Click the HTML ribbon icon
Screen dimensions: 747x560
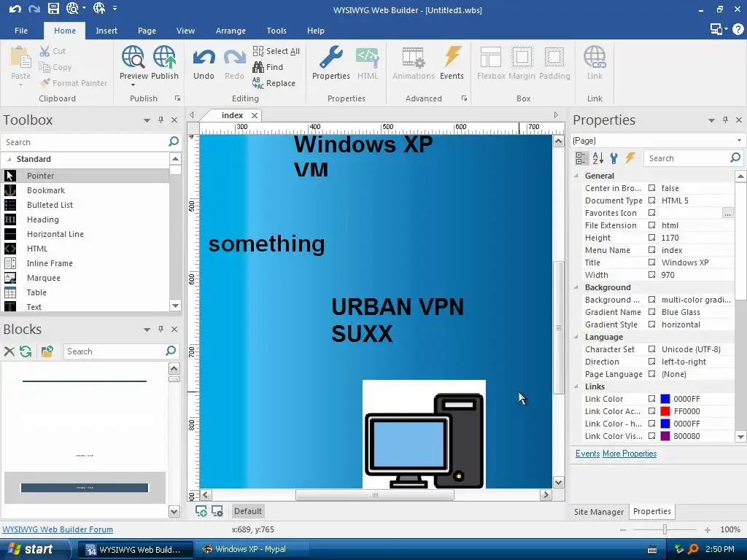(368, 57)
